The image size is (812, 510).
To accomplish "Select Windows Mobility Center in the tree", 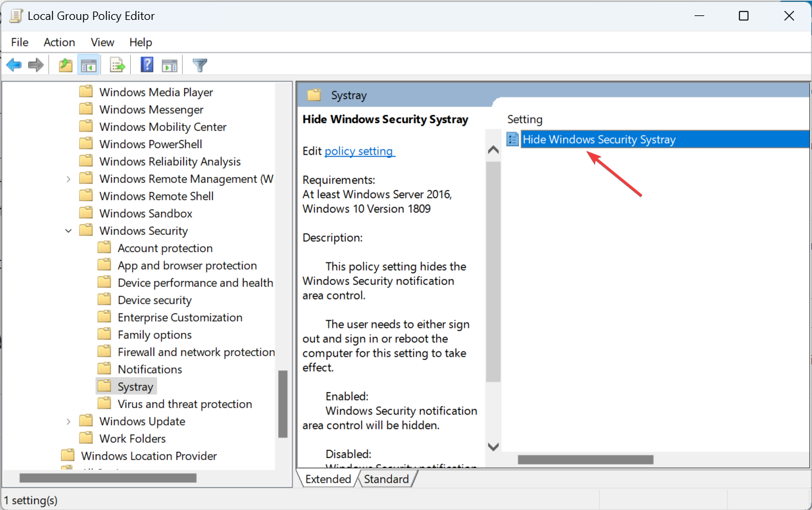I will [x=163, y=127].
